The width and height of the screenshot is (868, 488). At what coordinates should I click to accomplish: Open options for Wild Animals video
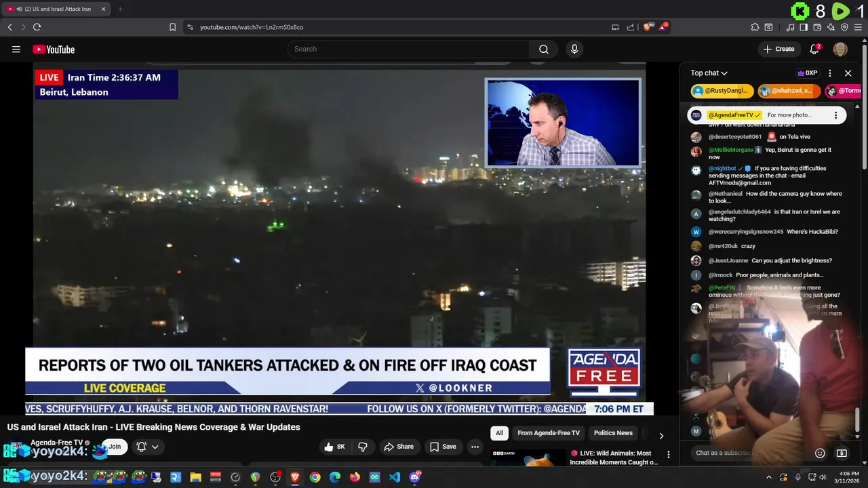click(x=668, y=455)
